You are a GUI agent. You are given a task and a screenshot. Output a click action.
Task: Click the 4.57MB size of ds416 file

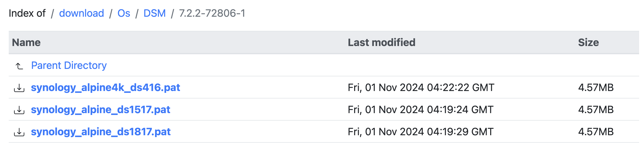596,88
